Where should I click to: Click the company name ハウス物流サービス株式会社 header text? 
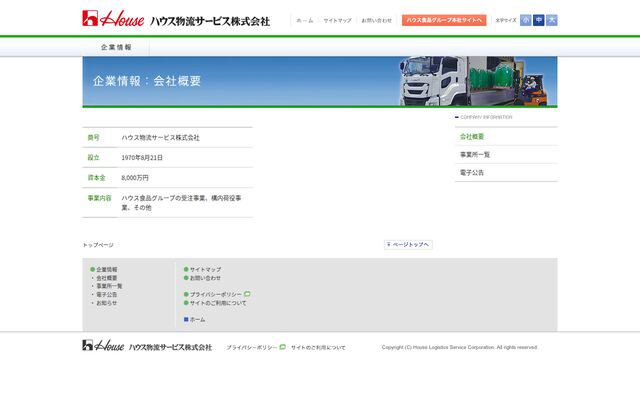click(210, 21)
